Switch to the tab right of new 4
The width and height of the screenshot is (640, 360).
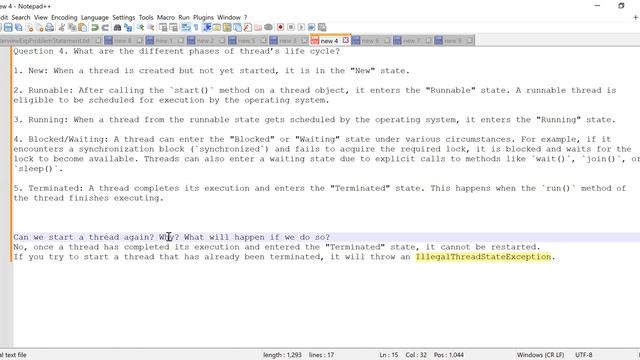[x=371, y=40]
